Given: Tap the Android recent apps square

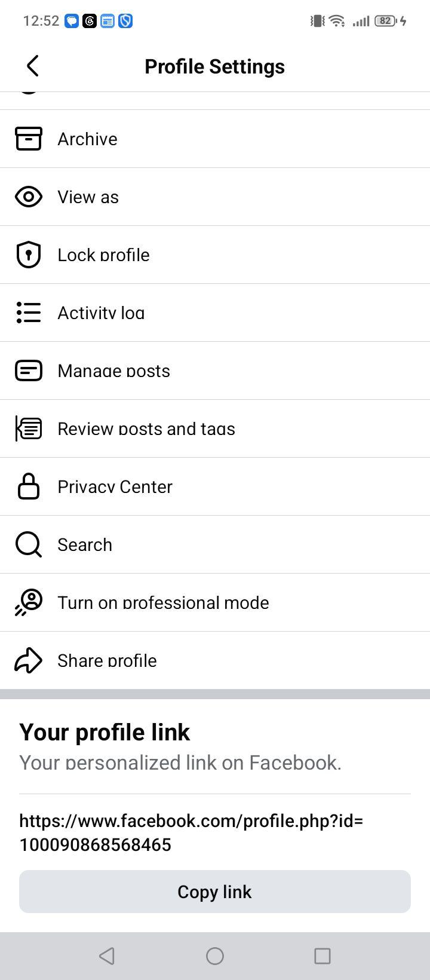Looking at the screenshot, I should pyautogui.click(x=322, y=956).
